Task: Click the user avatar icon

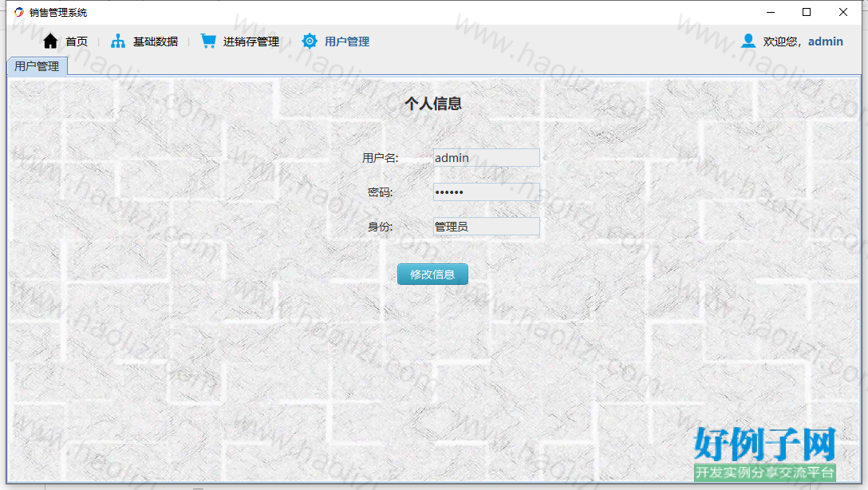Action: (748, 41)
